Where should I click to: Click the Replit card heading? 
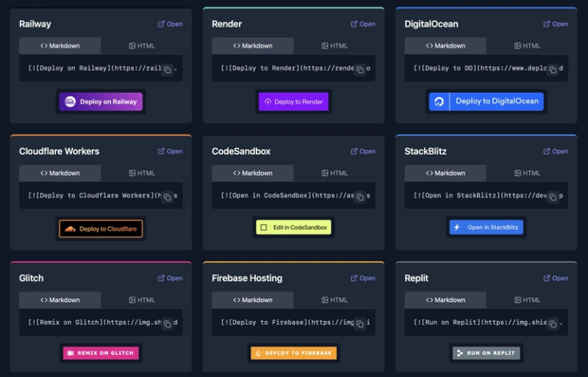coord(416,278)
